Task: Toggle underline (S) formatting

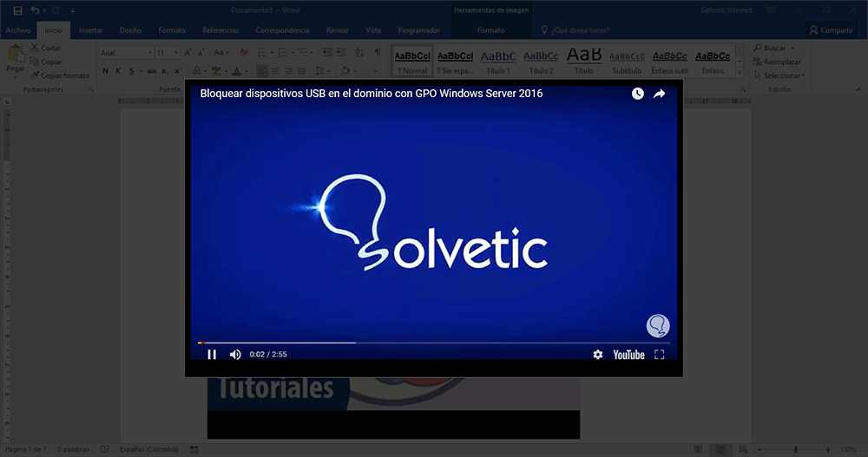Action: tap(131, 71)
